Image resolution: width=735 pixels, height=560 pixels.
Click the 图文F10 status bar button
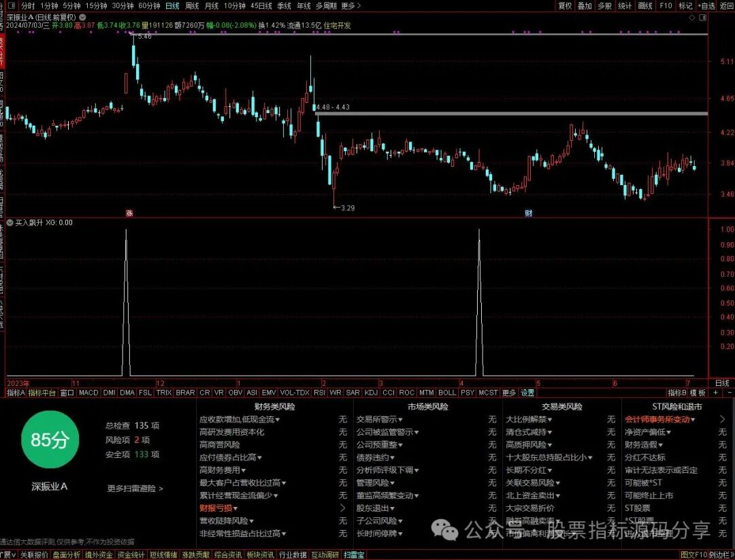point(694,555)
